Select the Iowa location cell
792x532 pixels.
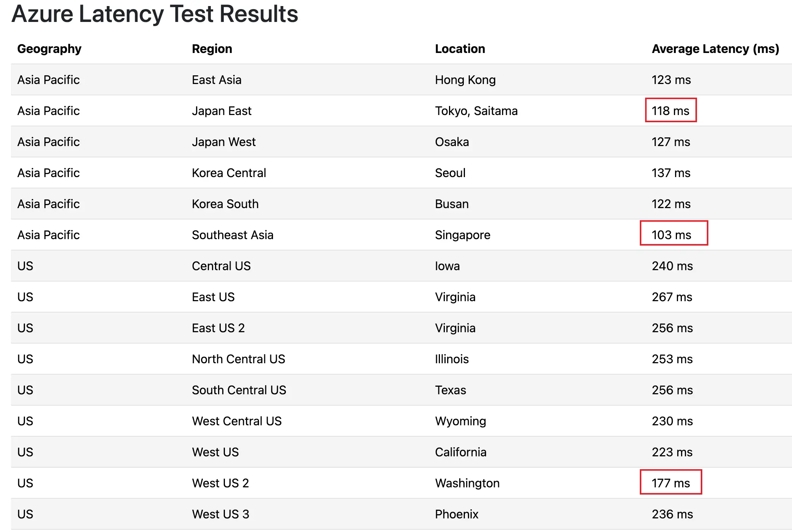point(447,266)
